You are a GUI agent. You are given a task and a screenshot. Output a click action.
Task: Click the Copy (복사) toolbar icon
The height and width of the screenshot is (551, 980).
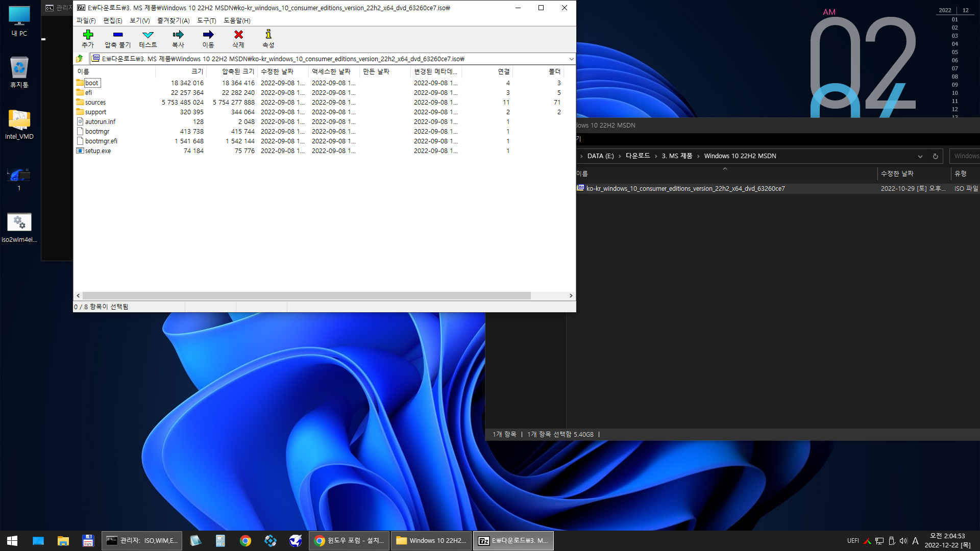click(x=178, y=35)
